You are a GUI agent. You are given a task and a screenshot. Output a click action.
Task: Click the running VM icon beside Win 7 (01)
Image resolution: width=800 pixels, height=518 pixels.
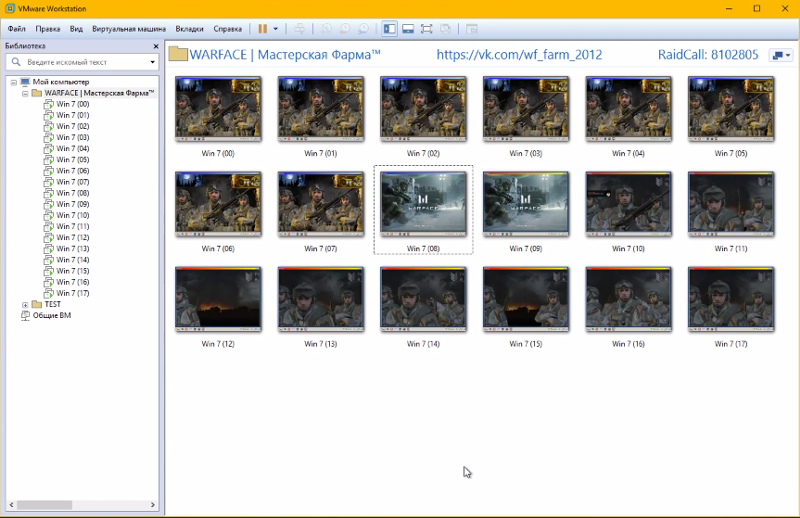48,115
